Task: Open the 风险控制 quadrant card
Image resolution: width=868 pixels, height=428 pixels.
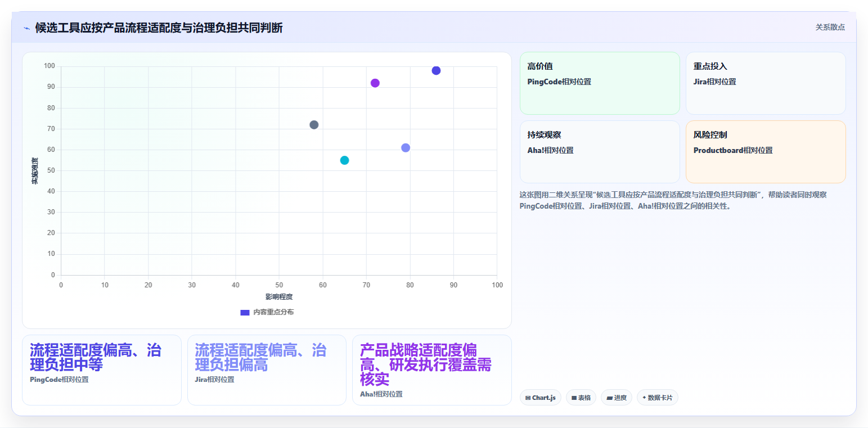Action: tap(766, 152)
